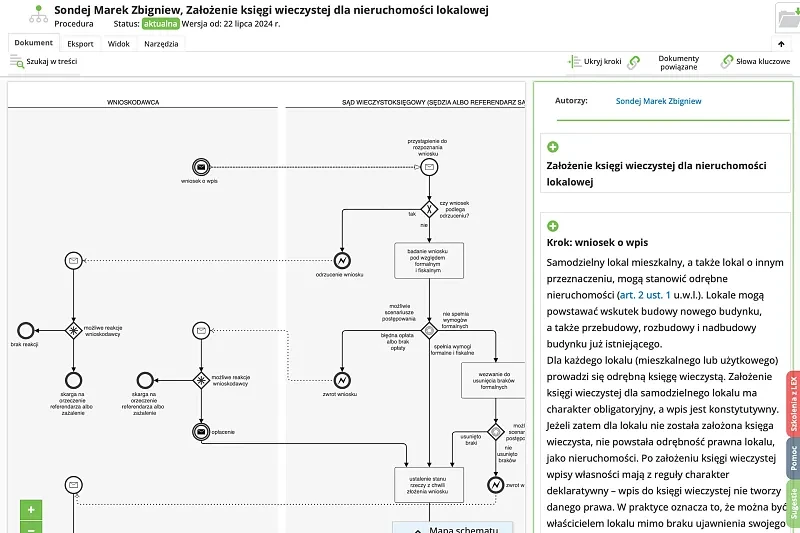This screenshot has height=533, width=800.
Task: Click the 'aktualna' status badge
Action: coord(160,23)
